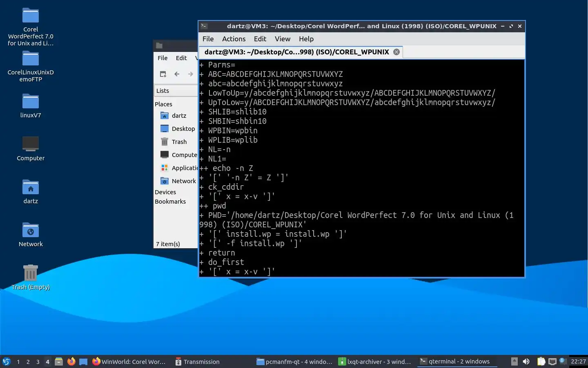Viewport: 588px width, 368px height.
Task: Open the Lists dropdown in file manager sidebar
Action: pos(176,91)
